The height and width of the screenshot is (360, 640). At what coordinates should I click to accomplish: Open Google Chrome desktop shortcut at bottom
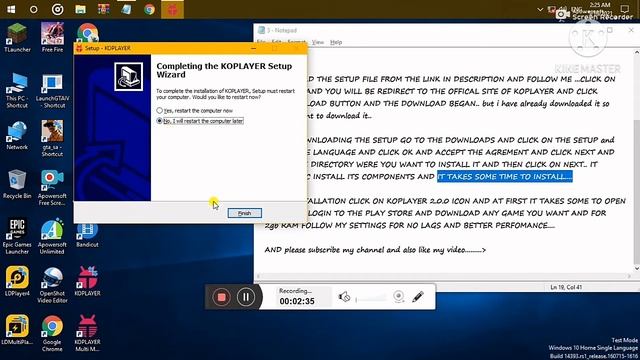point(52,333)
